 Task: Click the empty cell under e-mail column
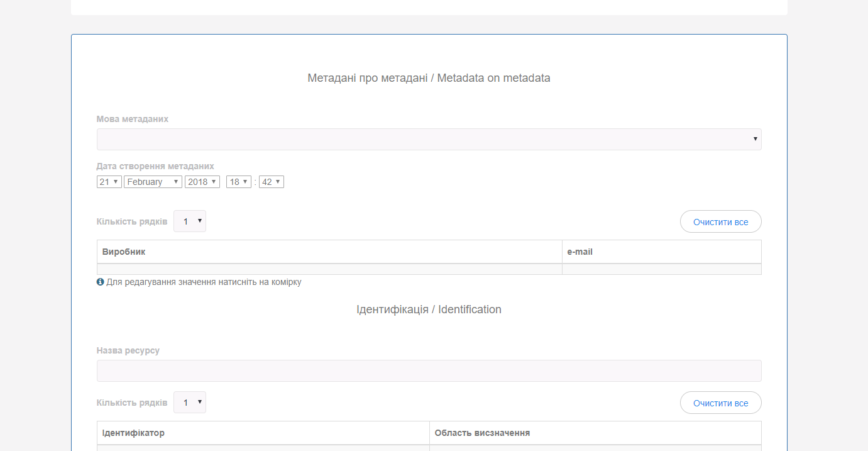point(662,269)
